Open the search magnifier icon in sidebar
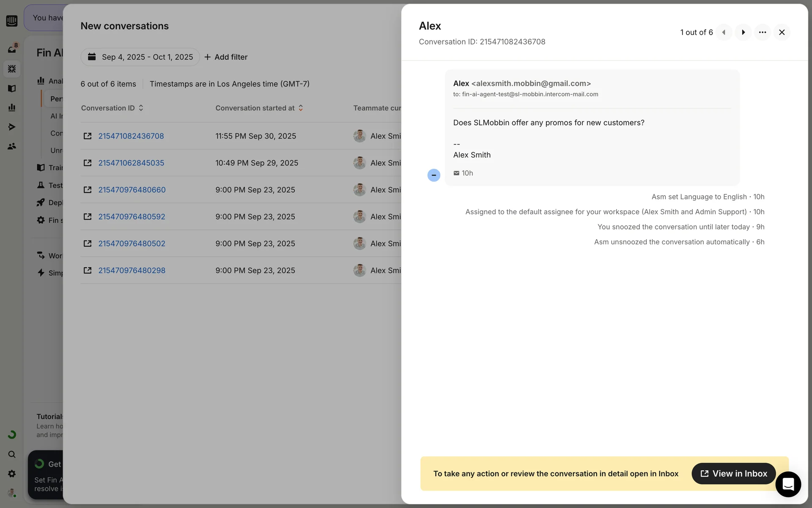 pos(12,454)
